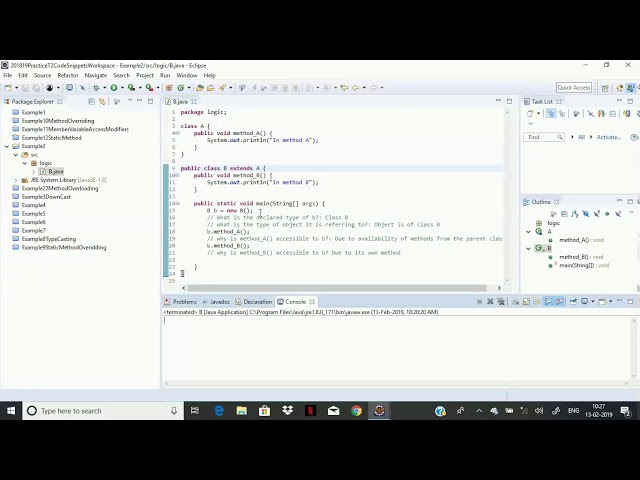
Task: Click the Open Perspective icon
Action: [606, 88]
